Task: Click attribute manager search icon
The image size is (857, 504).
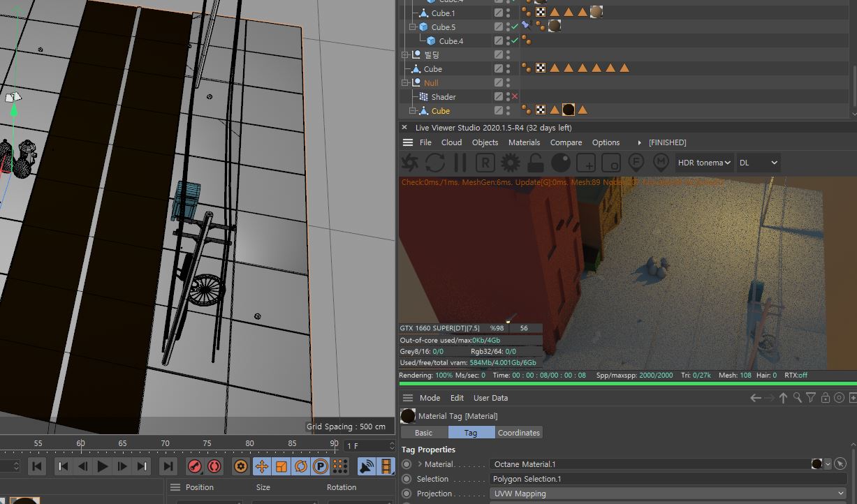Action: [797, 398]
